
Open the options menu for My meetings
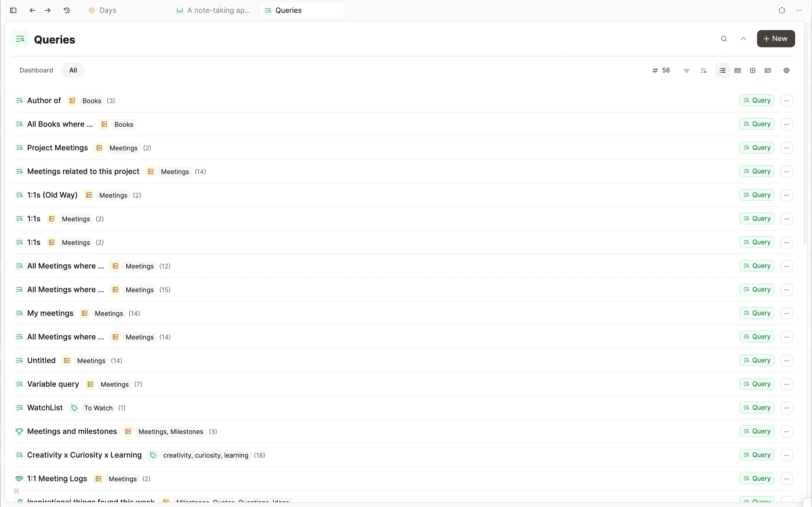click(x=787, y=313)
